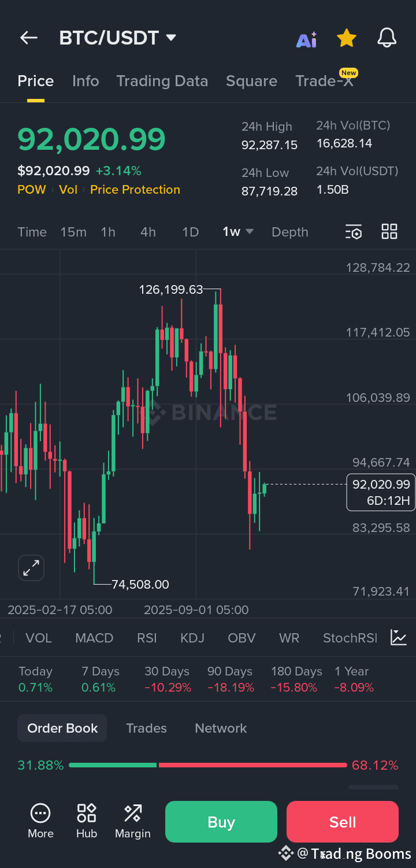Image resolution: width=416 pixels, height=868 pixels.
Task: Expand the BTC/USDT pair dropdown
Action: 118,38
